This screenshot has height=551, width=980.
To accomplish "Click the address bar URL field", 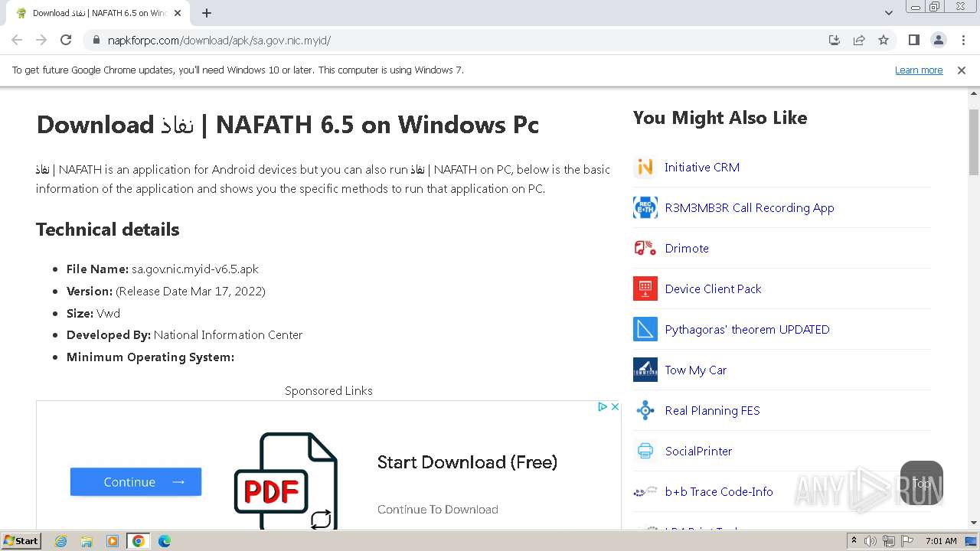I will pos(459,40).
